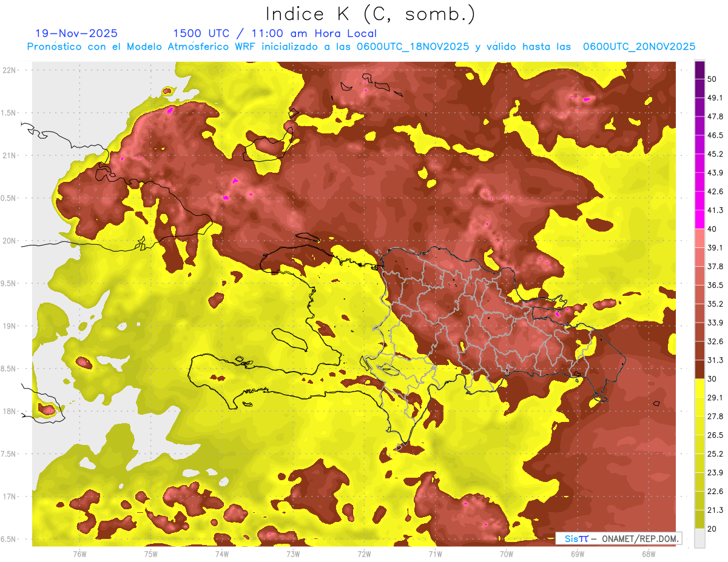The image size is (728, 562).
Task: Click the color scale value '36.5'
Action: coord(715,285)
